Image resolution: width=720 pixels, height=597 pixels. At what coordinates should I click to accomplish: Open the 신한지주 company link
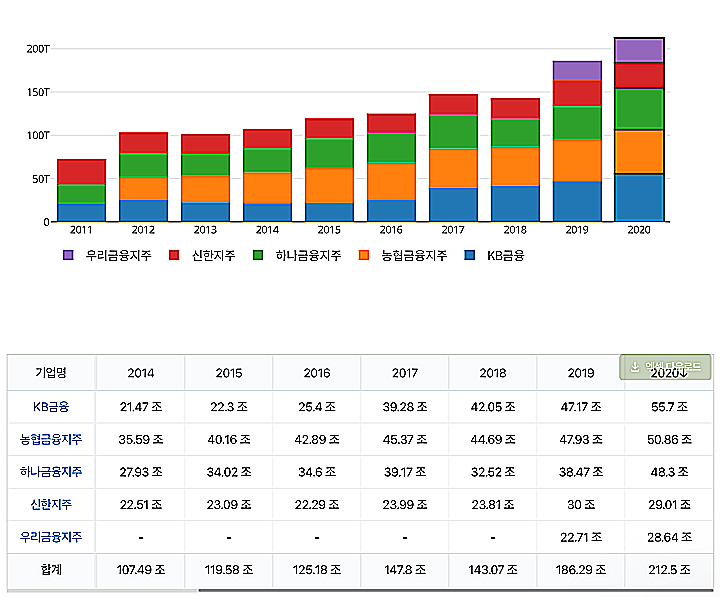(x=51, y=504)
